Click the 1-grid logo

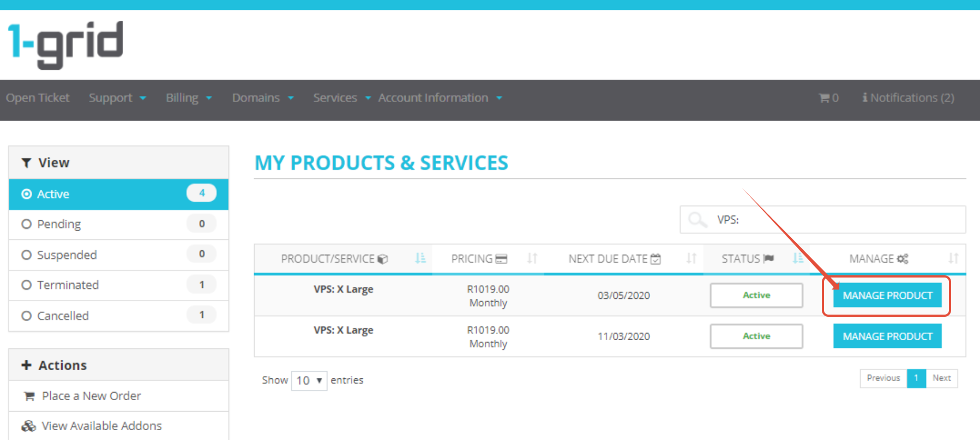65,45
